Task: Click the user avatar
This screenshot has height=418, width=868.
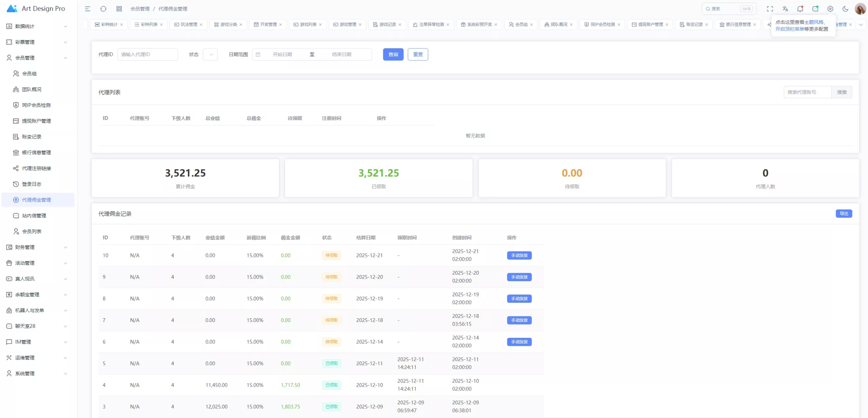Action: click(x=860, y=9)
